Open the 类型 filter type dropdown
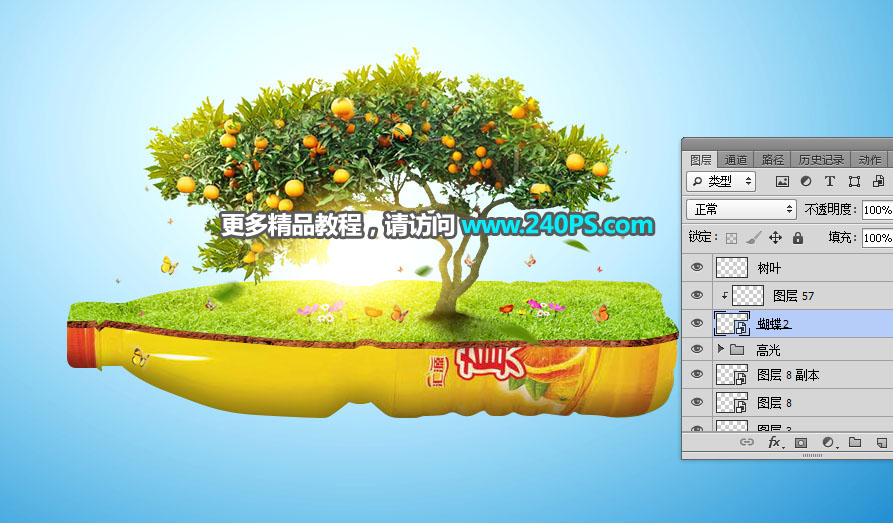 click(x=721, y=182)
